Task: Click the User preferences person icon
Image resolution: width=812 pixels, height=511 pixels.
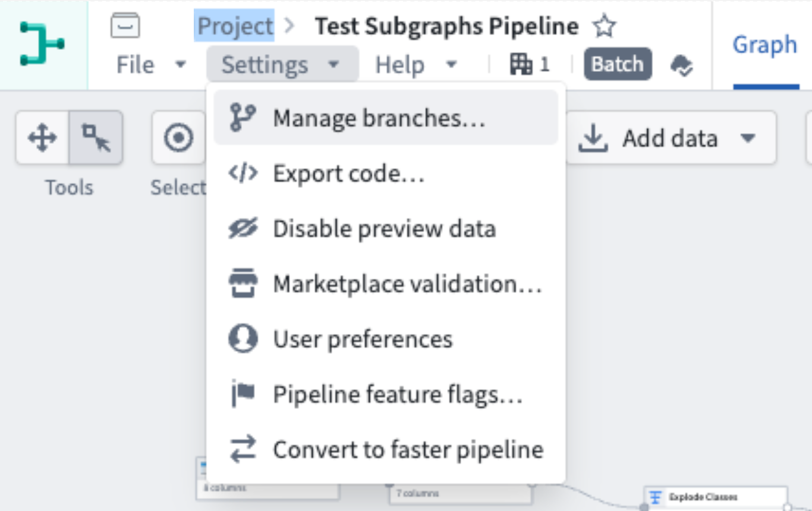Action: click(242, 339)
